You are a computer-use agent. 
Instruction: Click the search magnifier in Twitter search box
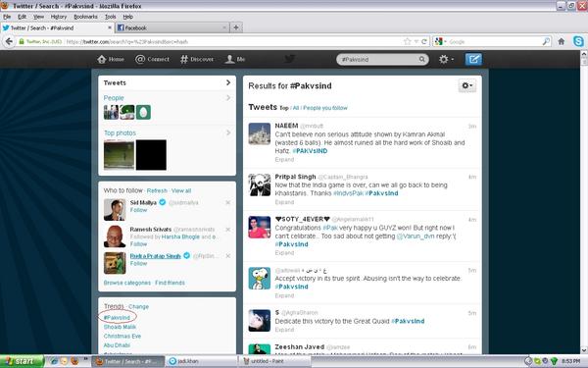pos(421,59)
